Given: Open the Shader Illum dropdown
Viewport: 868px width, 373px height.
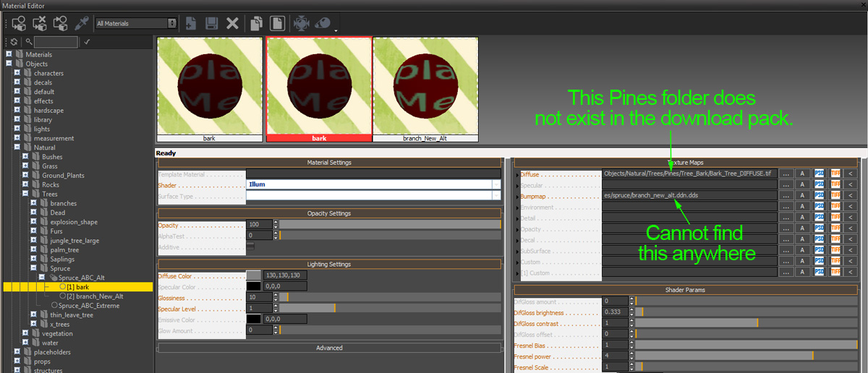Looking at the screenshot, I should [x=496, y=184].
